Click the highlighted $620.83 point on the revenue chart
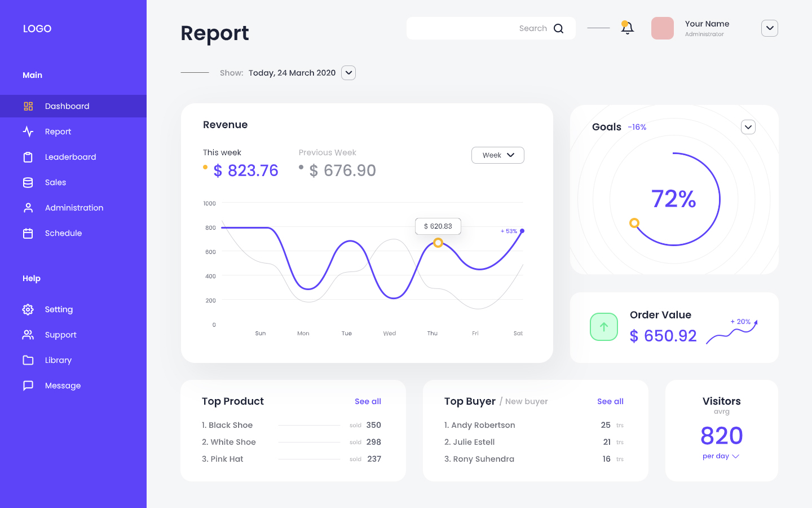The width and height of the screenshot is (812, 508). [438, 242]
